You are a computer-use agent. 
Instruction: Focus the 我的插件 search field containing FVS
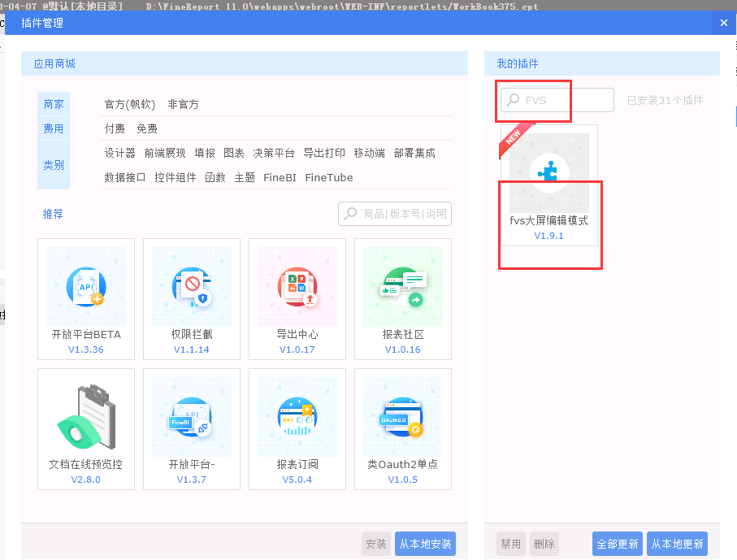pos(557,100)
